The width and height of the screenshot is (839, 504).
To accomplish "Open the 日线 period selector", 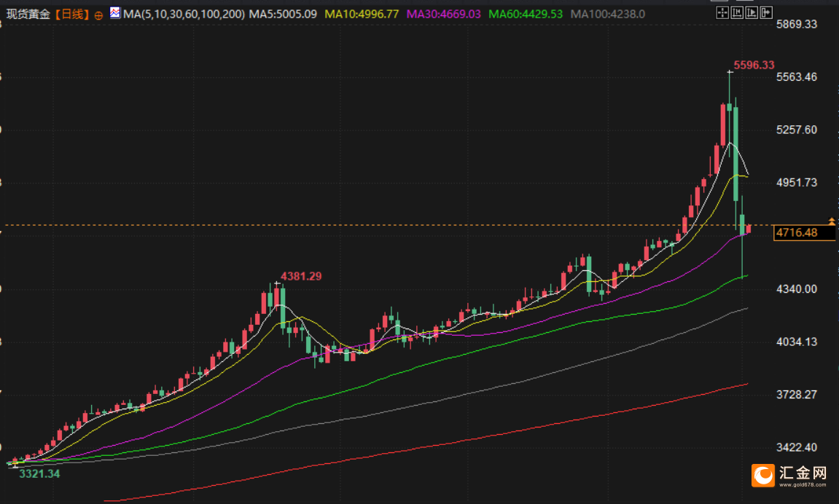I will 72,14.
